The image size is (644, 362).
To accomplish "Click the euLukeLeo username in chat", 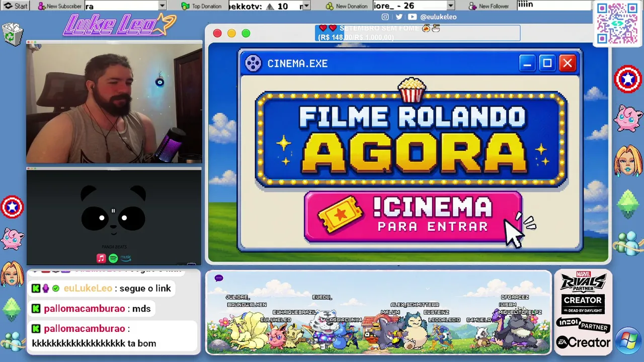I will point(88,288).
